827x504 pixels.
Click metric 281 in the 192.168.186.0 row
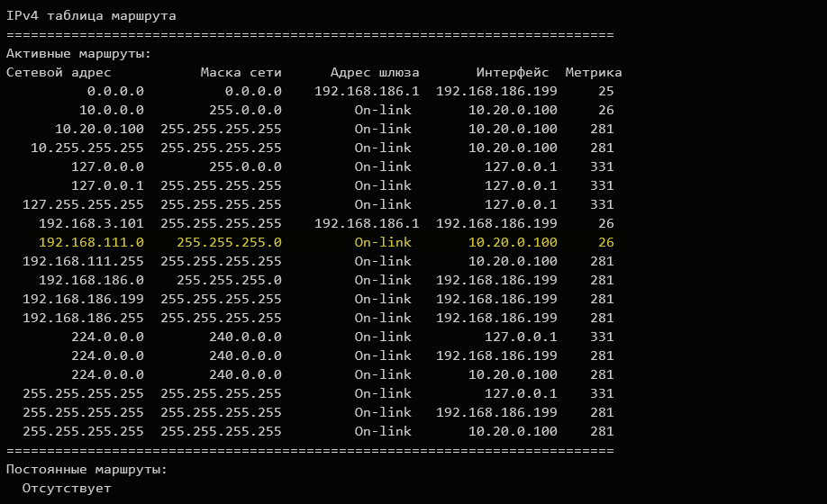[602, 281]
